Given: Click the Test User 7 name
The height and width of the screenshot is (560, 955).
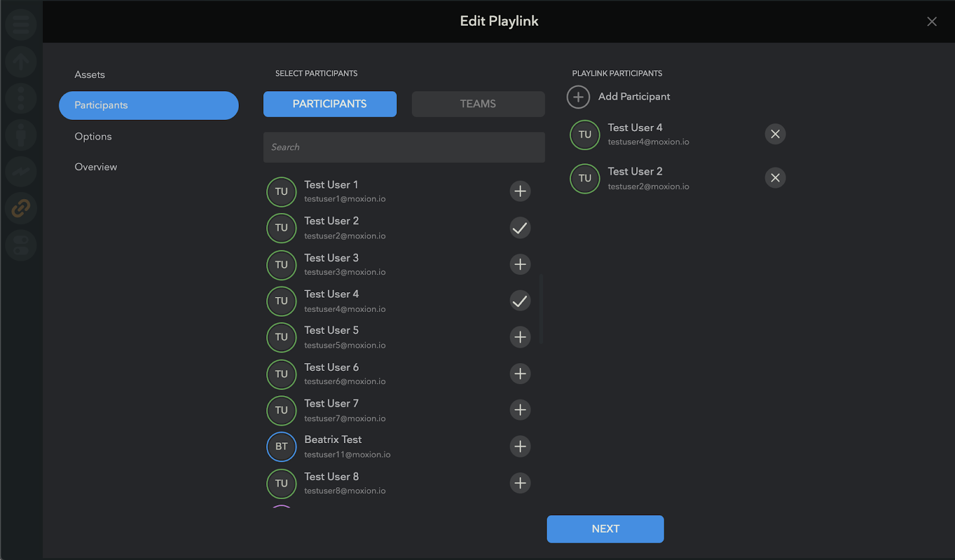Looking at the screenshot, I should (331, 404).
